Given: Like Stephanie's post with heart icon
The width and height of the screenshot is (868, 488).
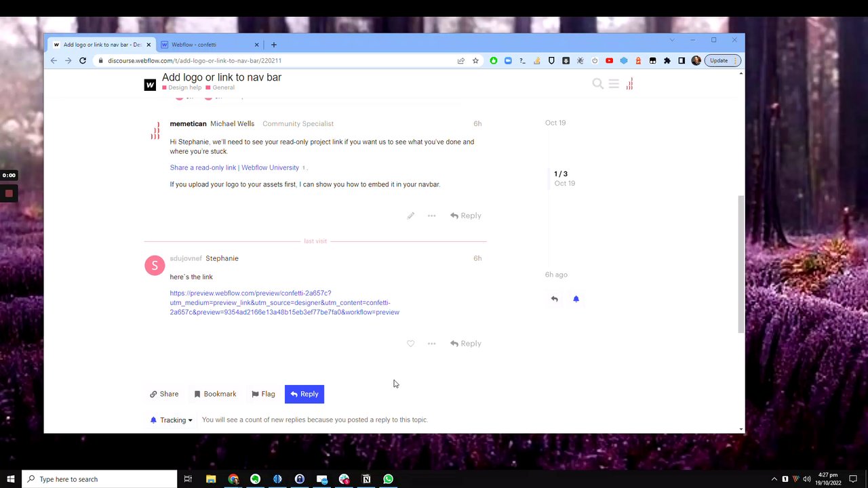Looking at the screenshot, I should tap(410, 344).
